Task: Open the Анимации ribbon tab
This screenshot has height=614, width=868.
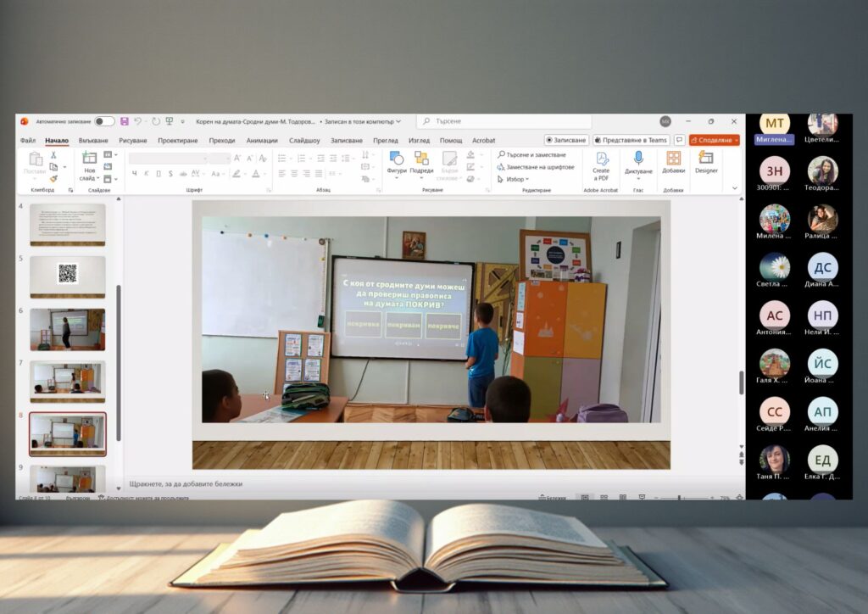Action: coord(262,141)
